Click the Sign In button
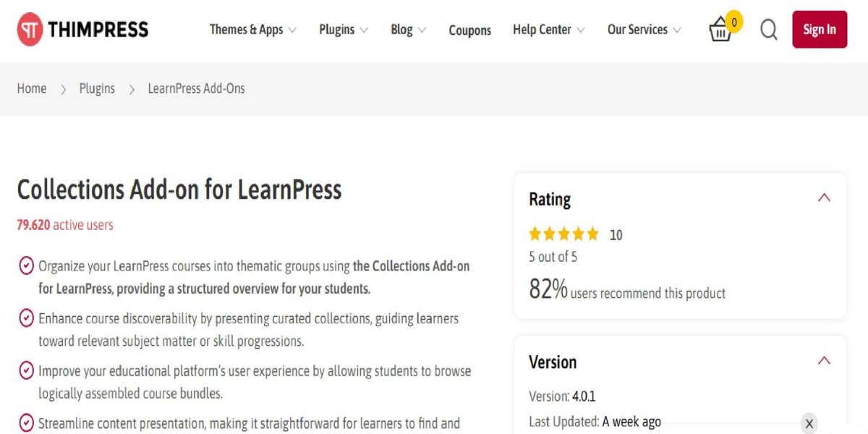This screenshot has height=434, width=868. pos(820,30)
